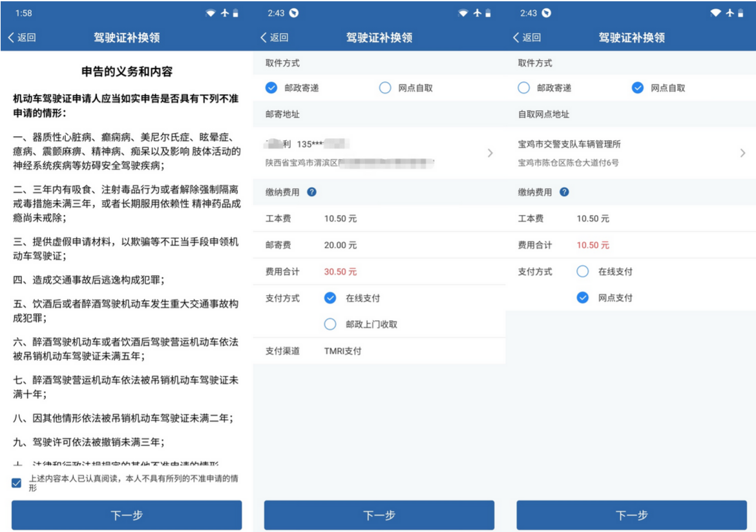
Task: Tap battery icon on the 1:58 screen
Action: tap(236, 13)
